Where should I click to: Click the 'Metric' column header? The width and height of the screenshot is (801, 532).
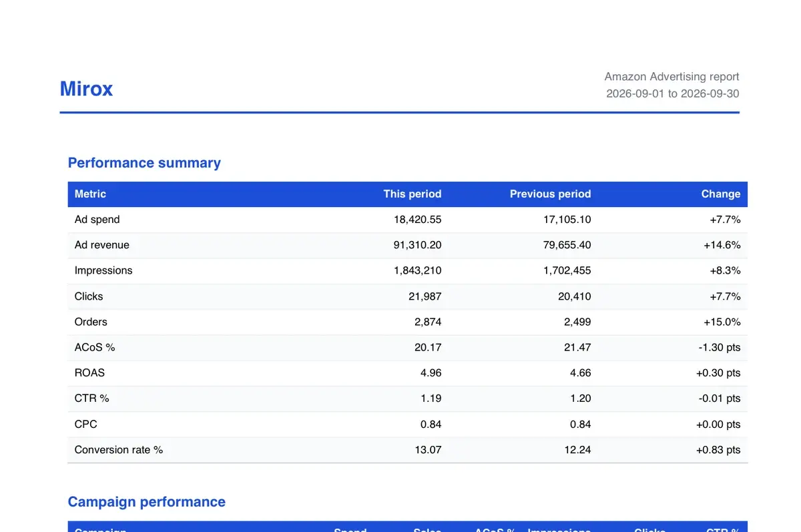point(90,194)
